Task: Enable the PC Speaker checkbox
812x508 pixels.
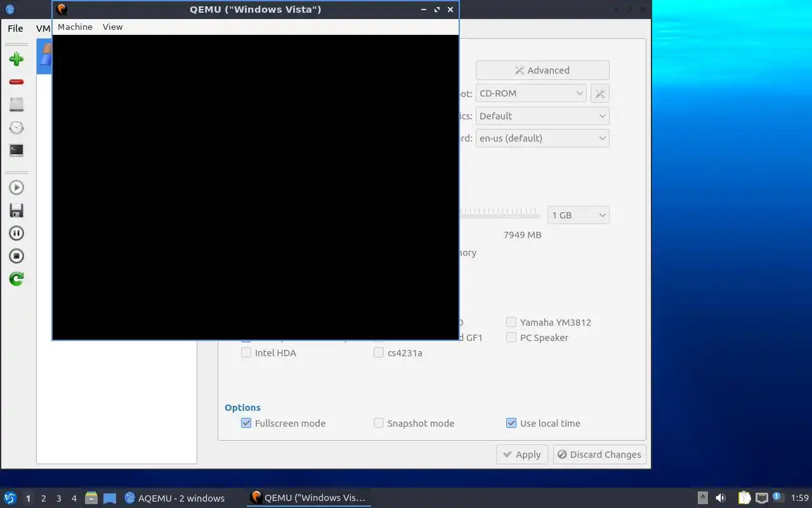Action: coord(511,337)
